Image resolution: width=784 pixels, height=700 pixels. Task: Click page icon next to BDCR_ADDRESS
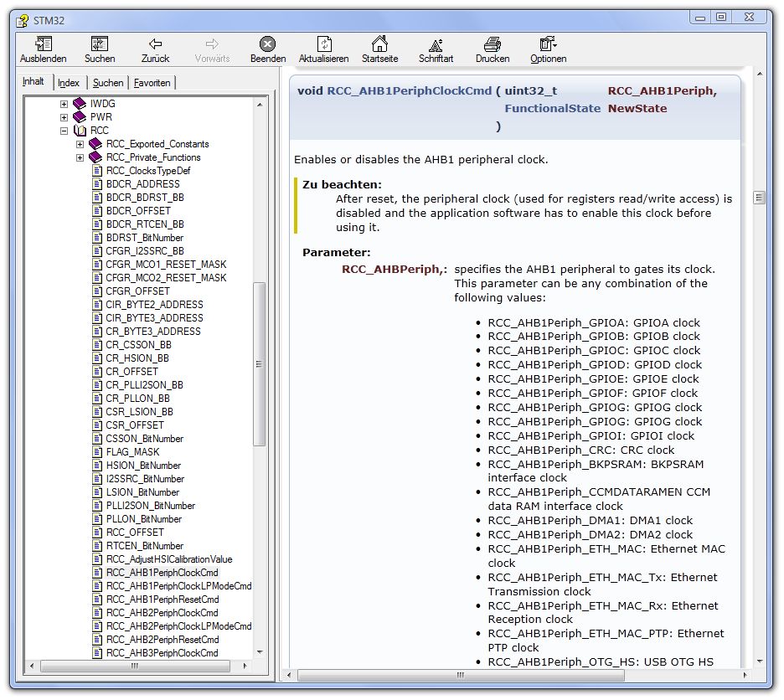(x=97, y=184)
